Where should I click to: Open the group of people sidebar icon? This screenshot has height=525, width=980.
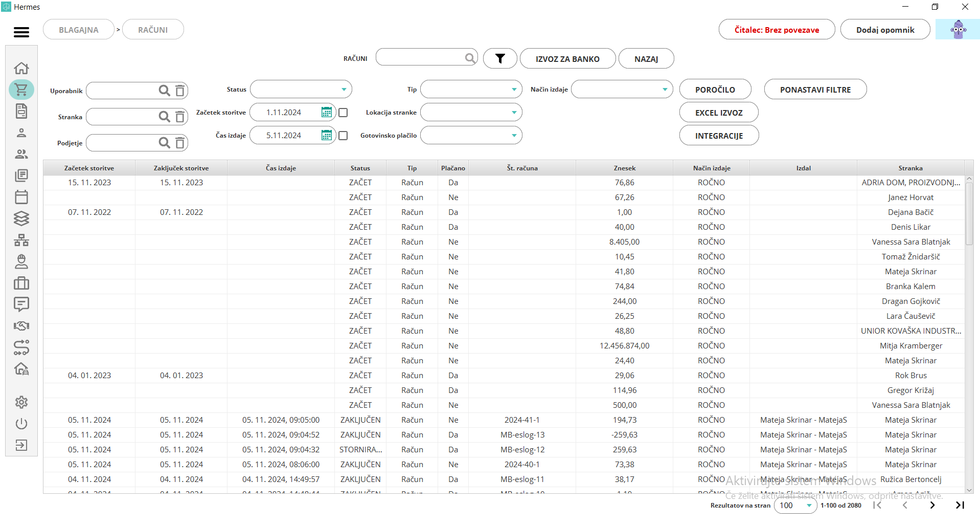pyautogui.click(x=21, y=154)
